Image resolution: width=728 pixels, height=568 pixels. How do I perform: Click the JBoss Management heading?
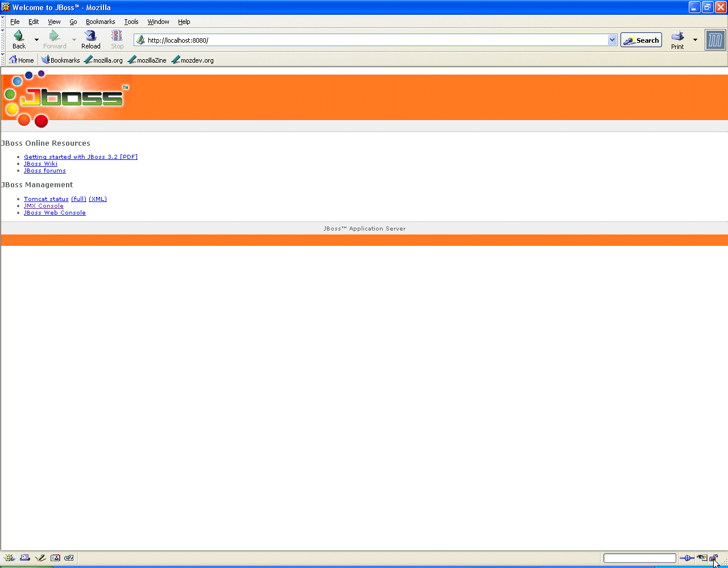click(37, 185)
